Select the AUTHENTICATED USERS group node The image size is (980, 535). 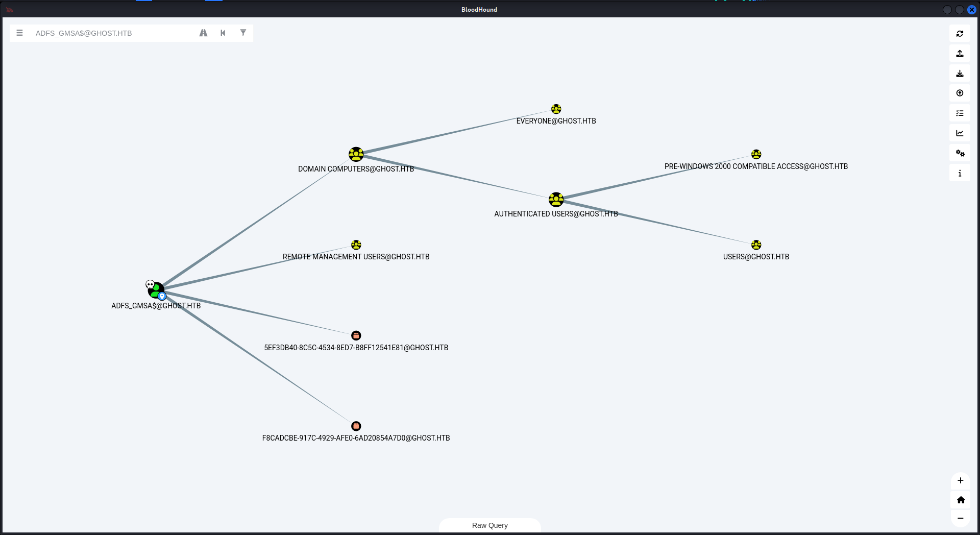(556, 200)
